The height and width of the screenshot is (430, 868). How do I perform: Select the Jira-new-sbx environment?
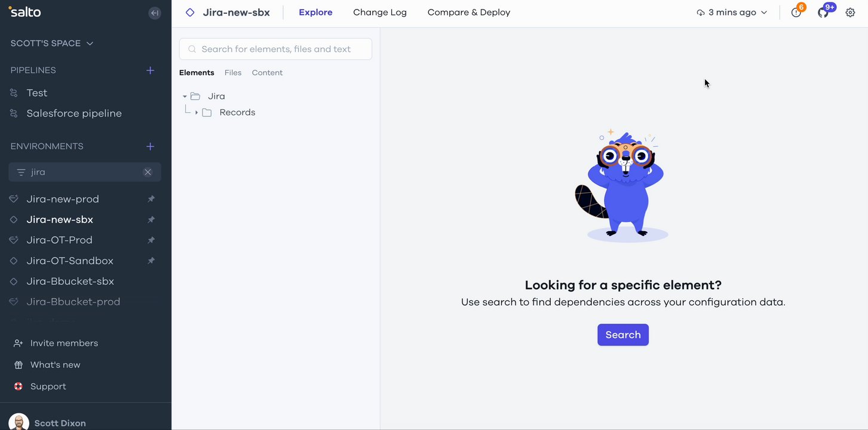(x=60, y=220)
